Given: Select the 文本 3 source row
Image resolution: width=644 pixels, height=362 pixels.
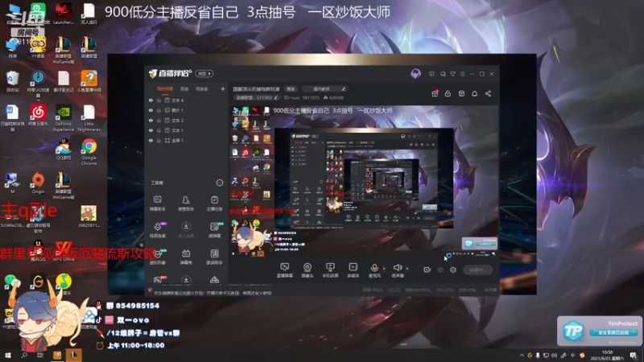Looking at the screenshot, I should click(187, 120).
